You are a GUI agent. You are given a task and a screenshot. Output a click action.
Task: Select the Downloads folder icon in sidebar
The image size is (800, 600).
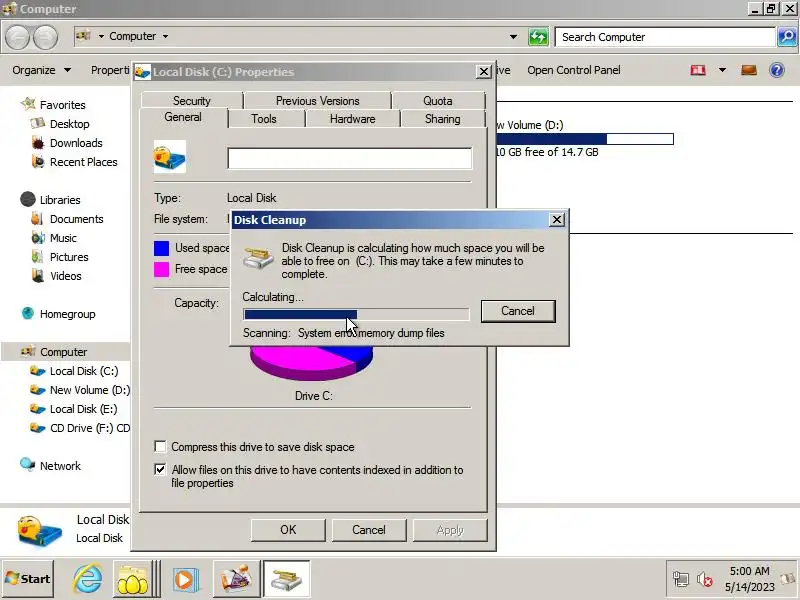point(38,143)
